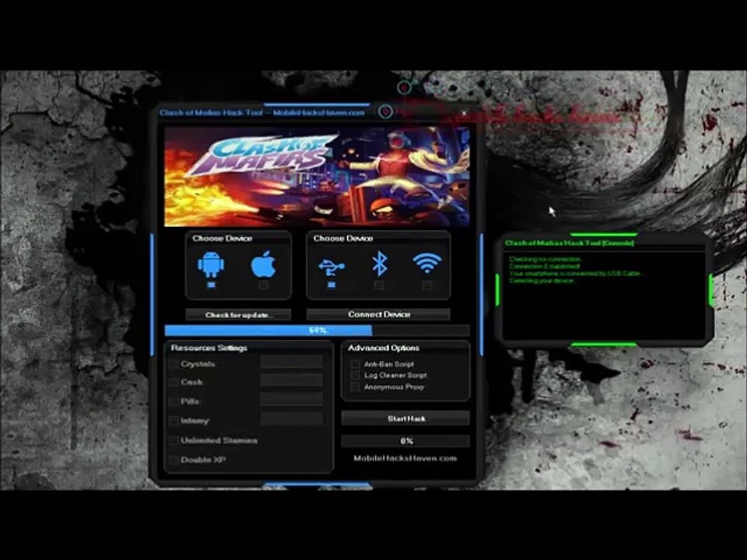Enable Log Cleaner Script option

[355, 376]
